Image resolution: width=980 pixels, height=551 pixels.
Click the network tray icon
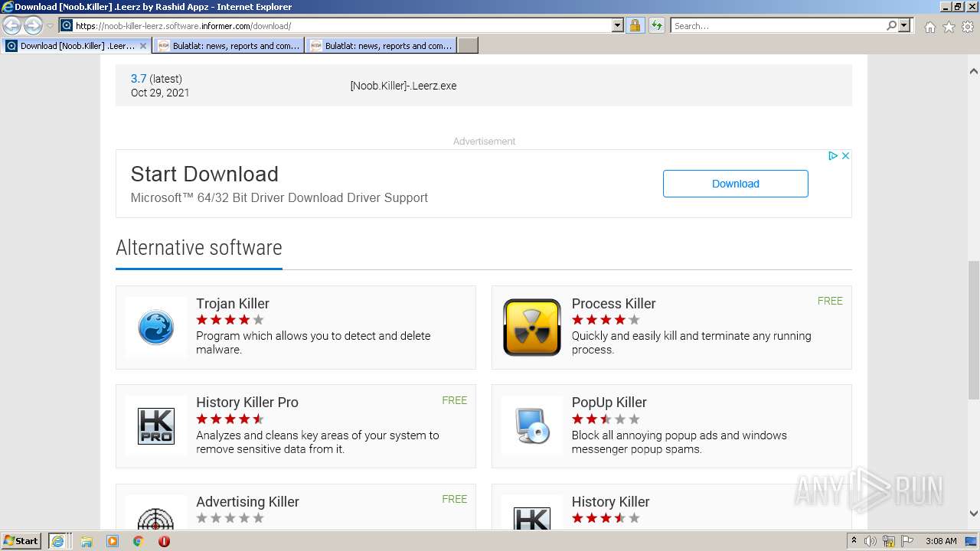(x=889, y=541)
